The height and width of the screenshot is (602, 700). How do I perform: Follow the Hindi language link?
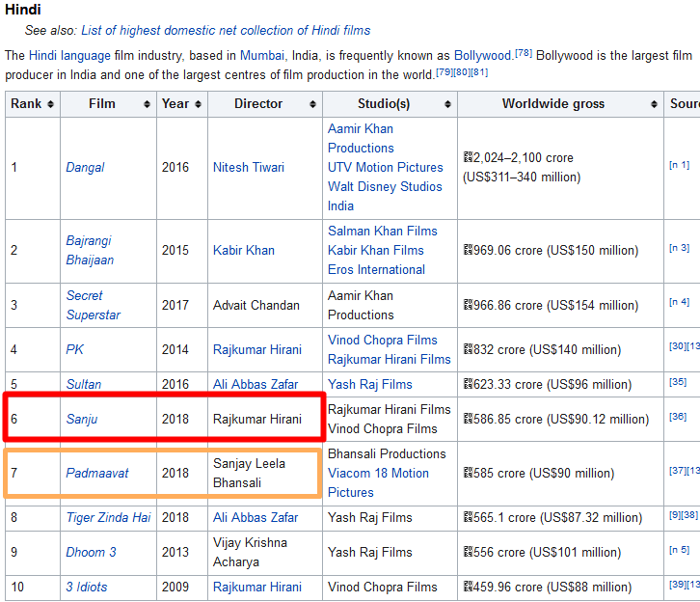69,55
